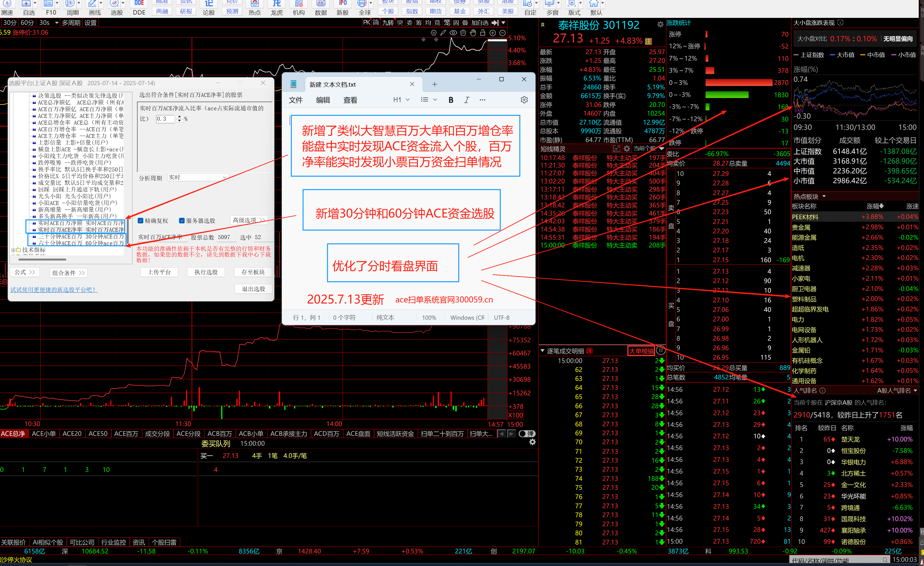The width and height of the screenshot is (924, 566).
Task: Add a new tab in Notepad
Action: click(x=434, y=84)
